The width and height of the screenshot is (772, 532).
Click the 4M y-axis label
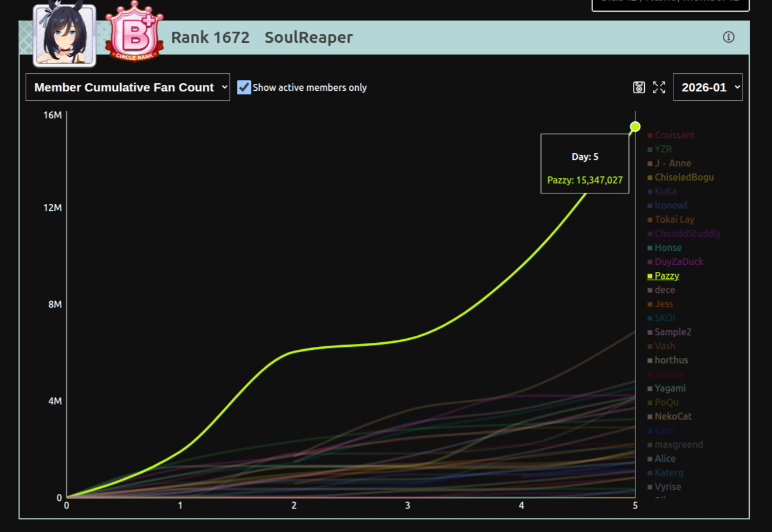pyautogui.click(x=55, y=401)
